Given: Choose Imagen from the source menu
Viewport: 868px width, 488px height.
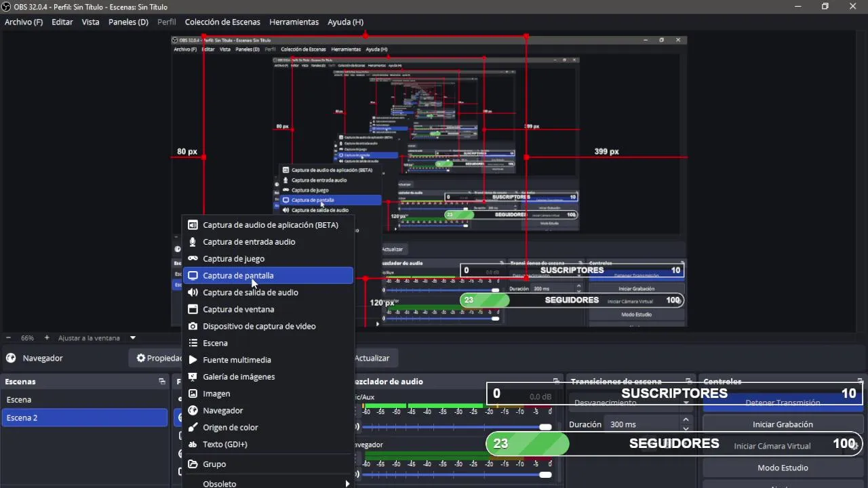Looking at the screenshot, I should click(x=269, y=394).
